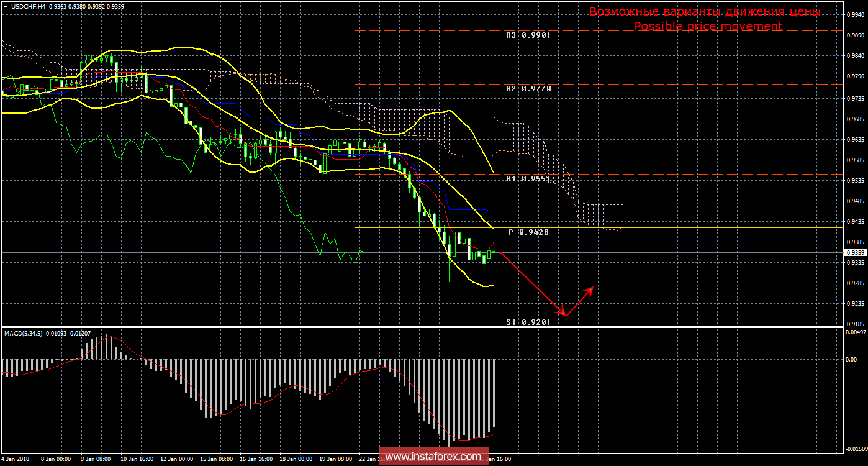Viewport: 868px width, 466px height.
Task: Click the 0.9185 price on scale
Action: point(855,324)
